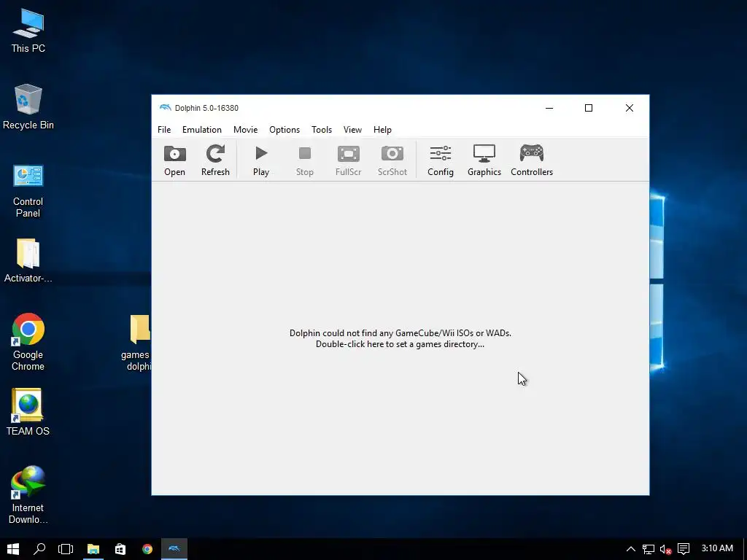Toggle fullscreen with FullScr icon
747x560 pixels.
click(x=348, y=160)
